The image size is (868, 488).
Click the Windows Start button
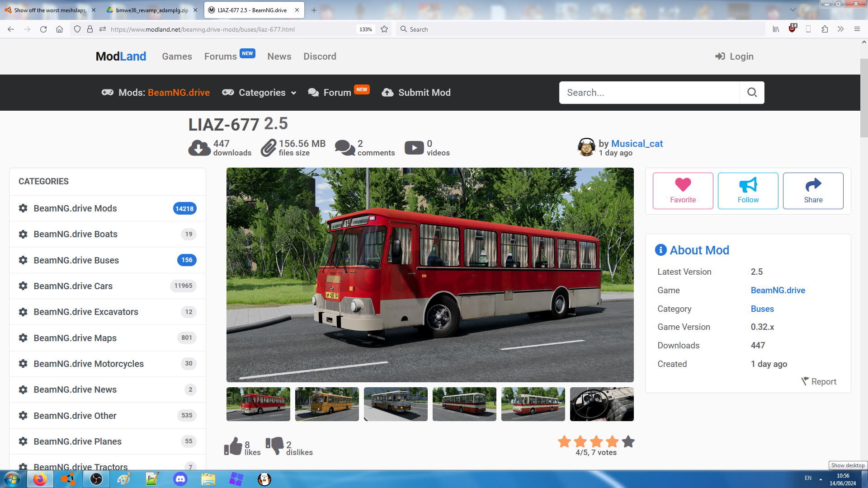[x=12, y=479]
